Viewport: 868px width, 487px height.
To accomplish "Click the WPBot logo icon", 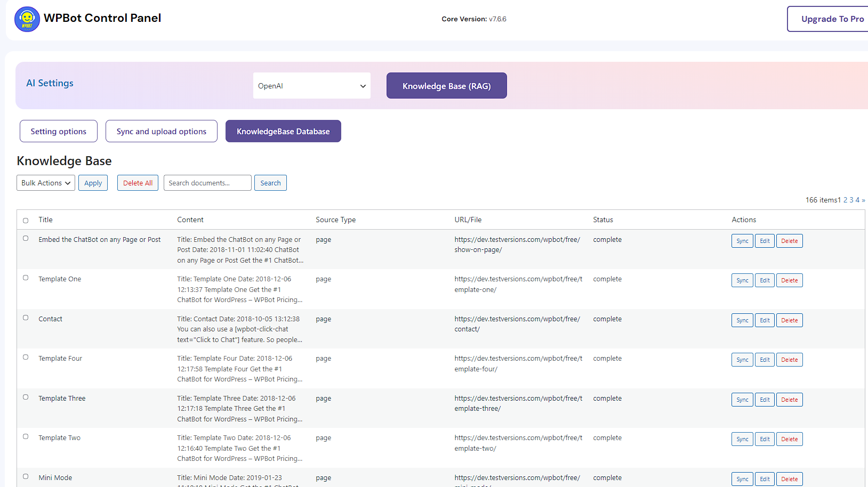I will [x=27, y=19].
